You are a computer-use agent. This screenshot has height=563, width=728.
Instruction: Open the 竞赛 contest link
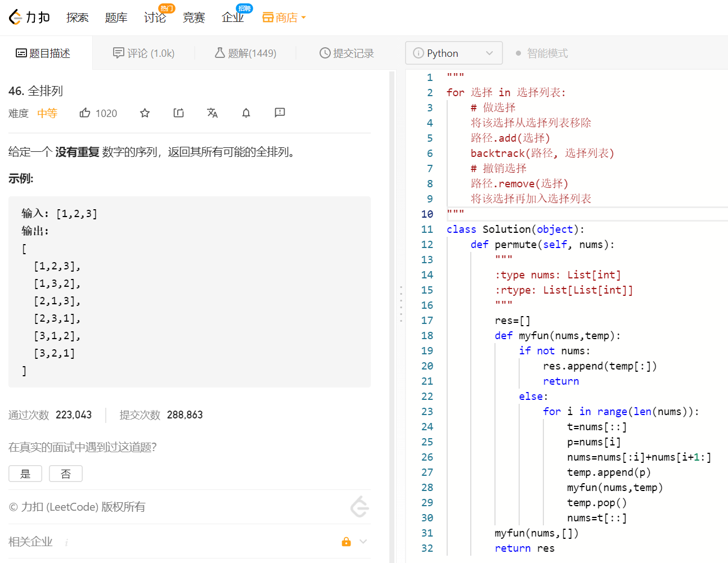tap(194, 17)
